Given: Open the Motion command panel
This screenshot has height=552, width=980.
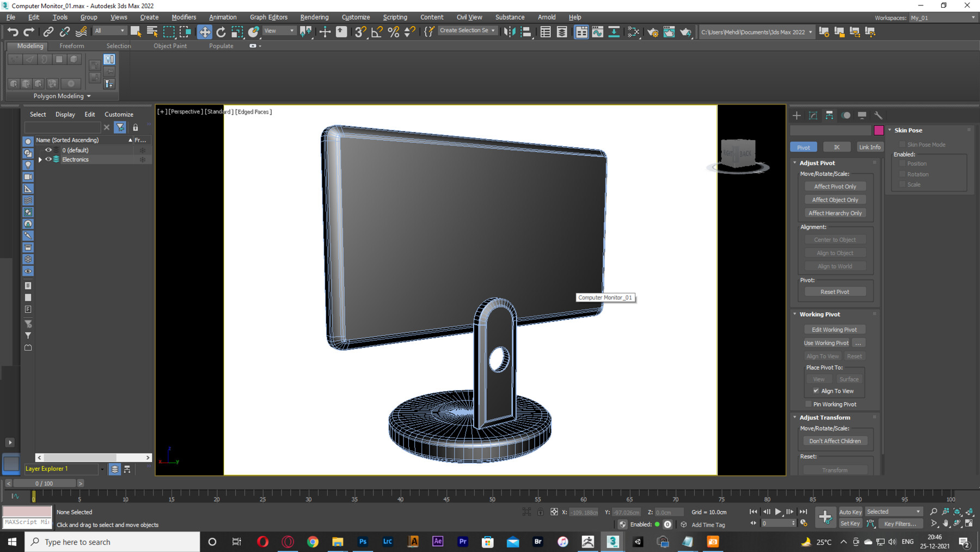Looking at the screenshot, I should 846,116.
